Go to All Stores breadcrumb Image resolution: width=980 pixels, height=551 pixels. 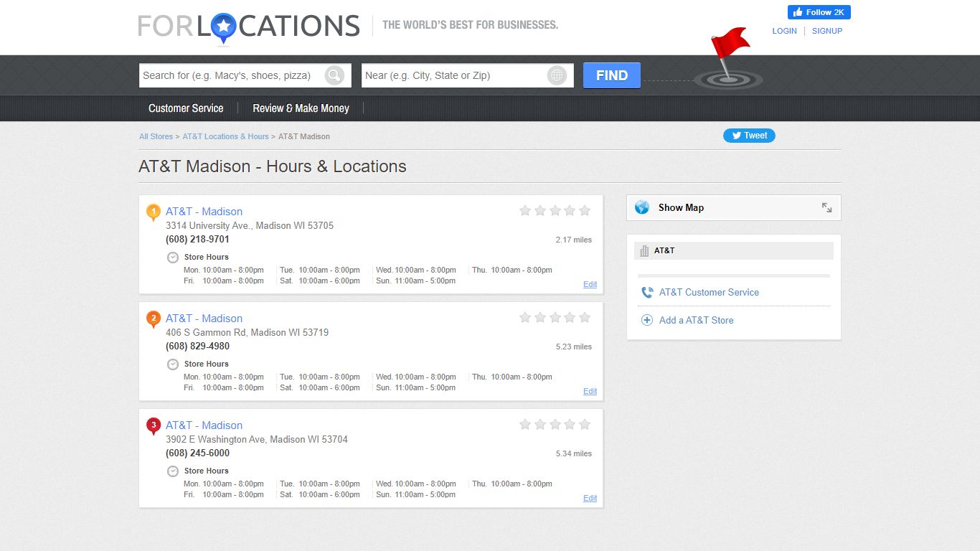(x=156, y=136)
